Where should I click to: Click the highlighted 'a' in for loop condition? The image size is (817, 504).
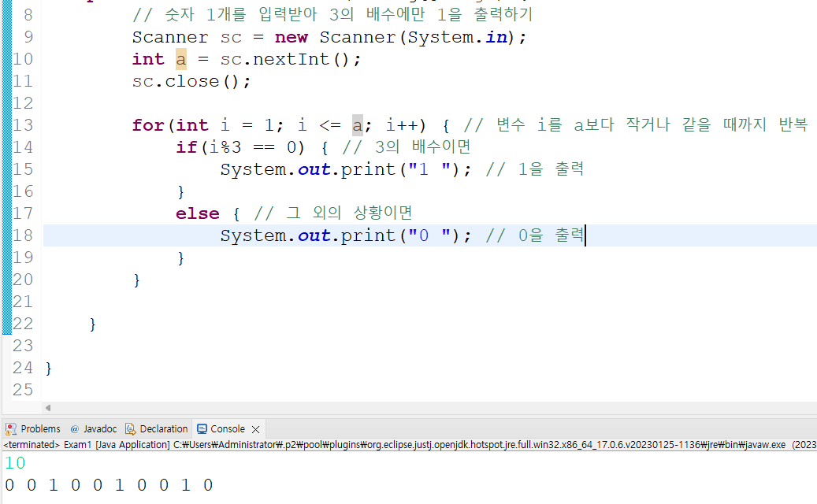pyautogui.click(x=358, y=125)
